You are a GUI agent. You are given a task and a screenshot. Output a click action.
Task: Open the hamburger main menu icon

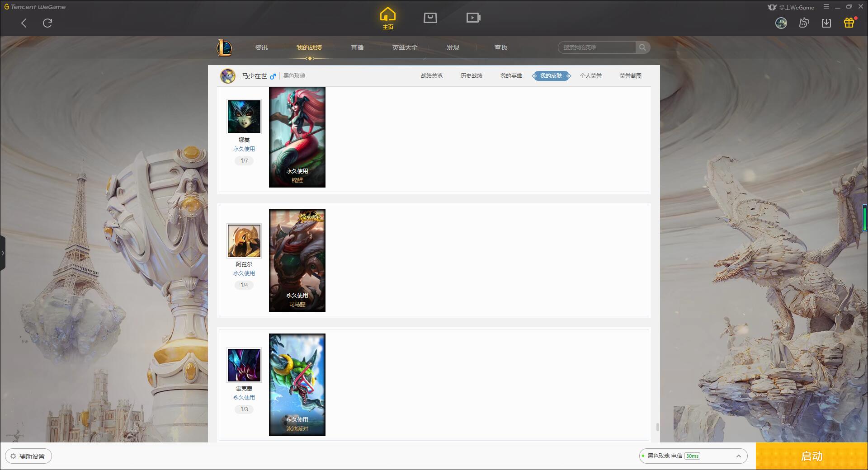pos(826,7)
